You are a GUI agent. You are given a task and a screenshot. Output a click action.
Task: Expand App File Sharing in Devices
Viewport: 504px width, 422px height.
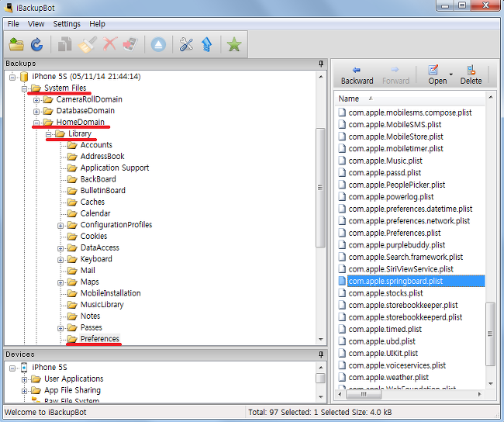[25, 391]
